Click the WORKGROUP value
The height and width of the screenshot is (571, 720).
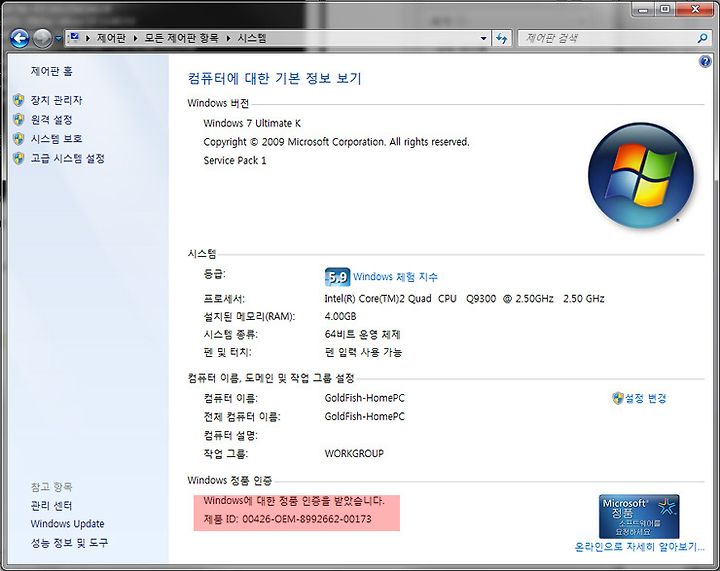click(354, 453)
